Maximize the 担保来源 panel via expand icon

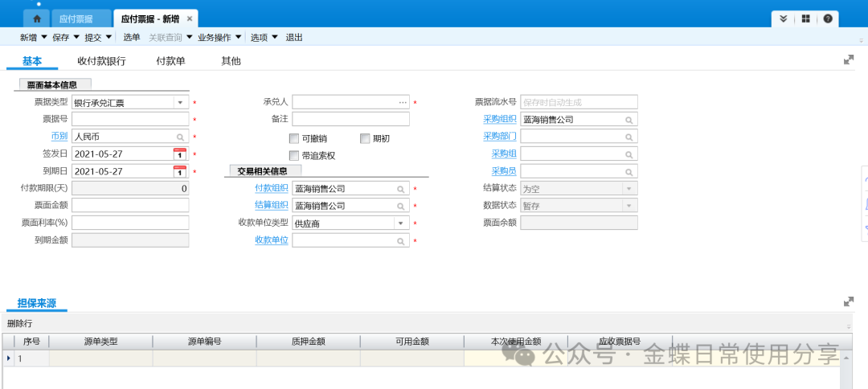(x=848, y=301)
